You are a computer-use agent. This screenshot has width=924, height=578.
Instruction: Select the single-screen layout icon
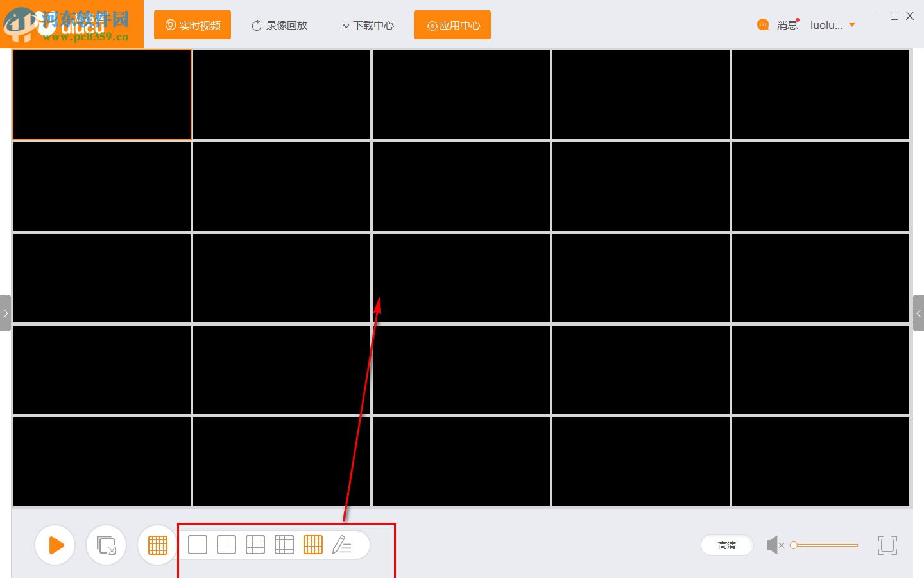[x=197, y=544]
